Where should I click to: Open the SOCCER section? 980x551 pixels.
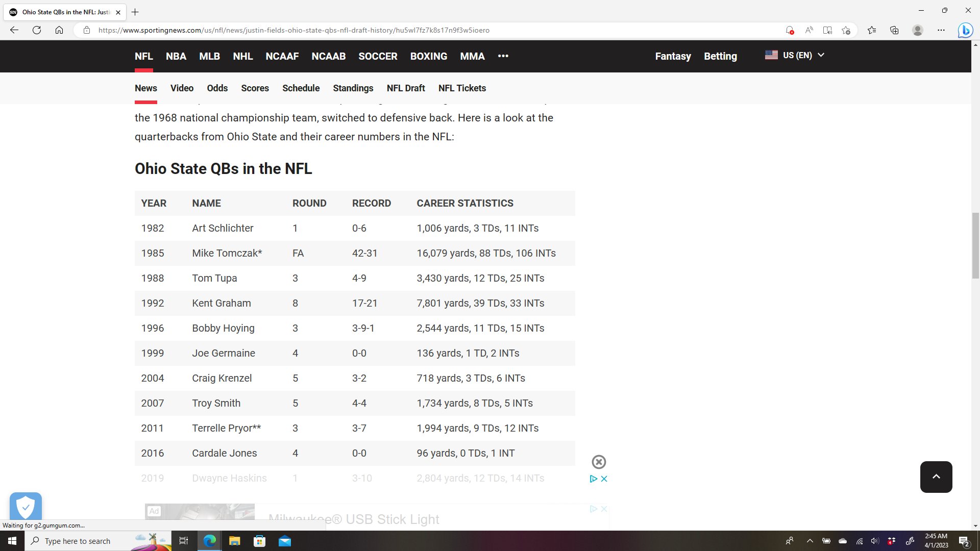tap(378, 56)
